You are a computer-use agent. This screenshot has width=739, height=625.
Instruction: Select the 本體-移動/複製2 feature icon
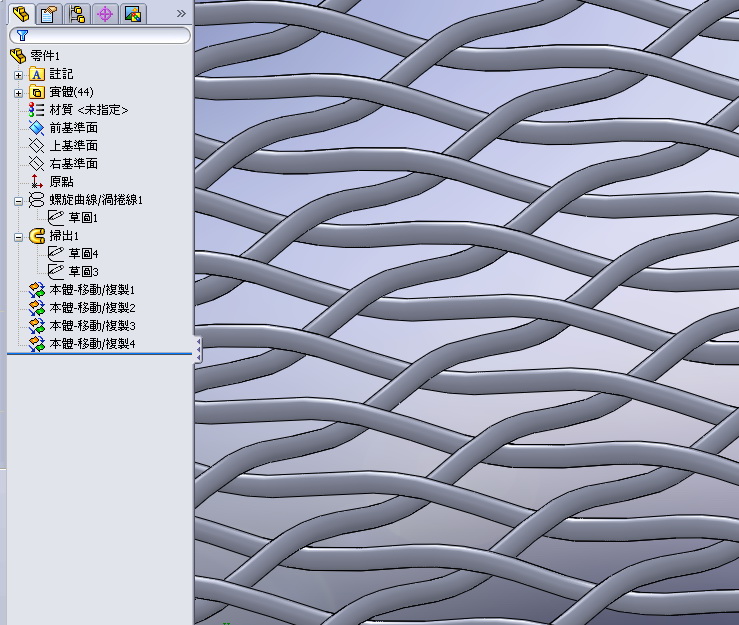click(x=37, y=308)
